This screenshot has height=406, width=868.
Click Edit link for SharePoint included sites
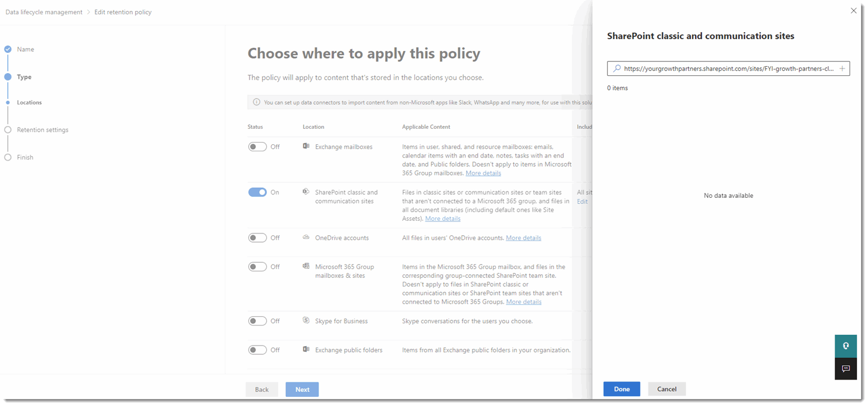pos(582,201)
